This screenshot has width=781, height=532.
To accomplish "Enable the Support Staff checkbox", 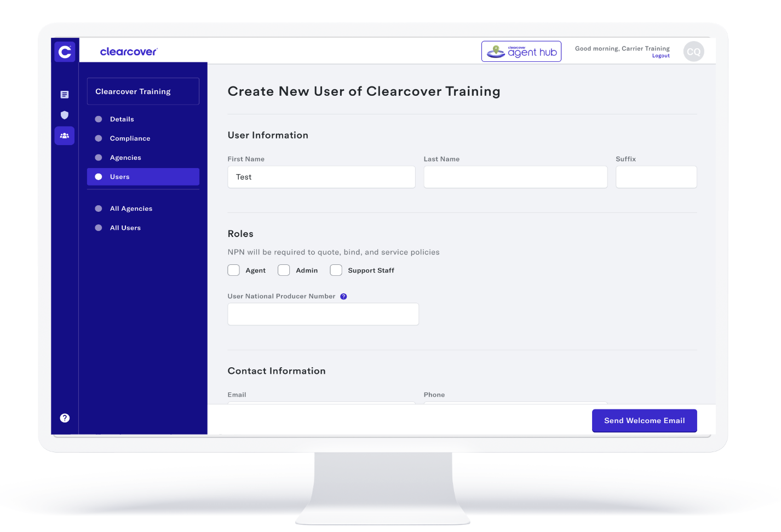I will [336, 270].
